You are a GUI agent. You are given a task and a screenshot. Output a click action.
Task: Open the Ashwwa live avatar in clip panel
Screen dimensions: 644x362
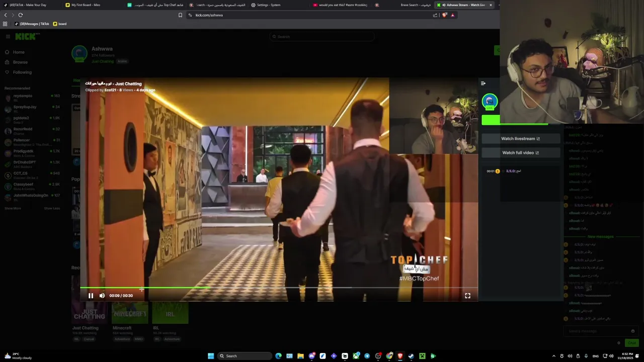coord(490,102)
